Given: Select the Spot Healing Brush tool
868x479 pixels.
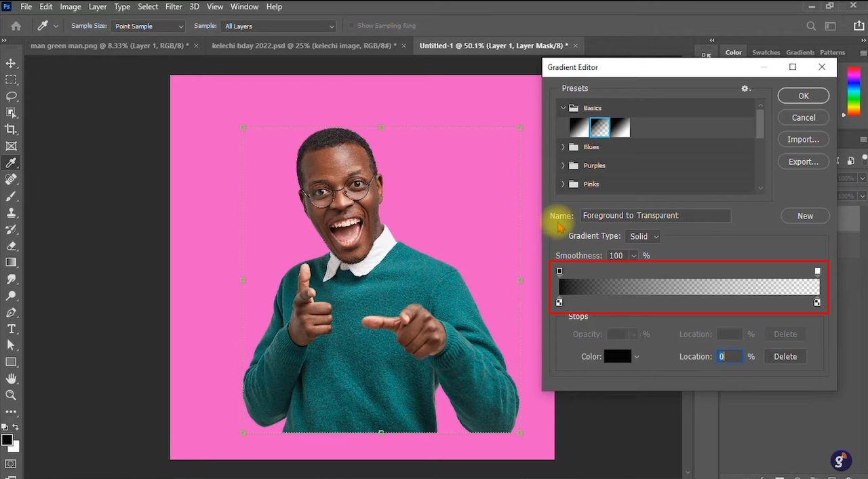Looking at the screenshot, I should coord(11,179).
